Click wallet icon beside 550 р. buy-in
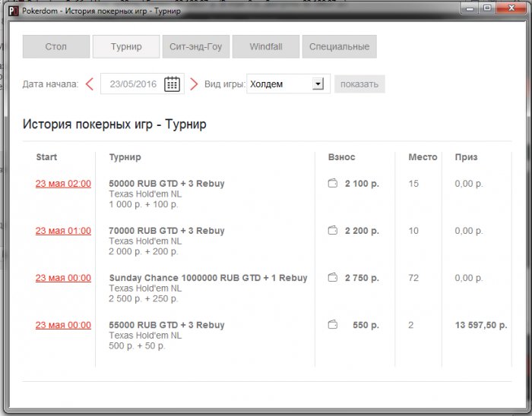 [x=333, y=325]
